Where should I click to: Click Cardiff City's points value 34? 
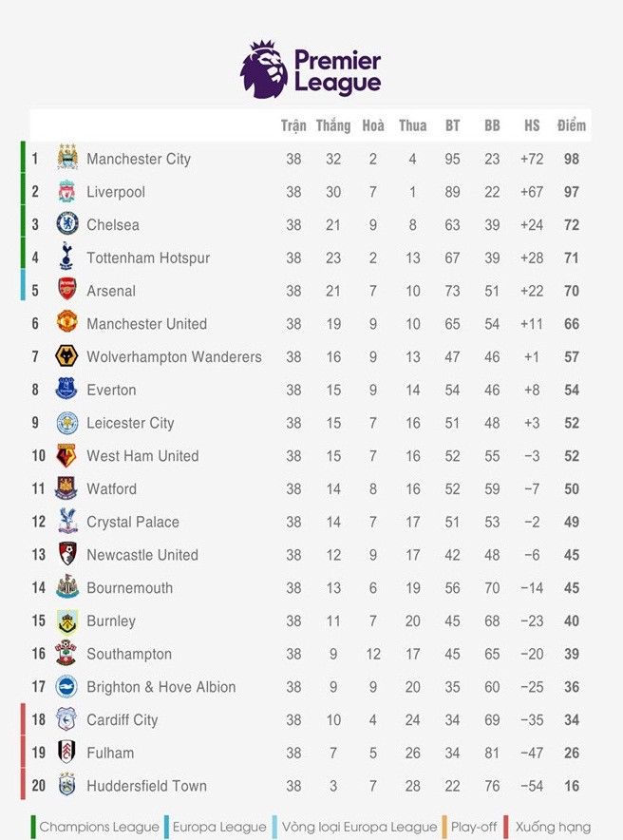point(572,720)
